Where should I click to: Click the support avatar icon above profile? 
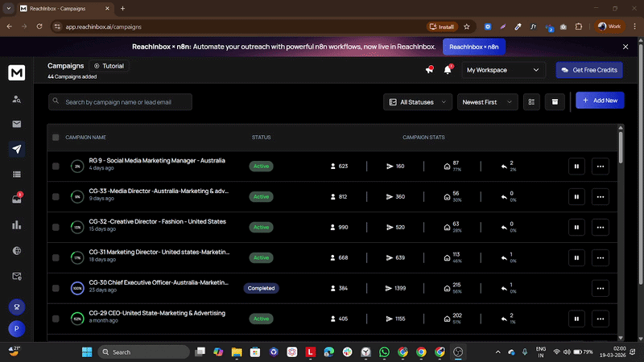point(16,306)
